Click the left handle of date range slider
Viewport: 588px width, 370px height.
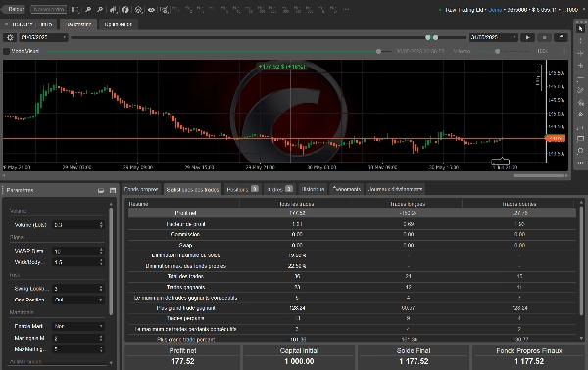[x=428, y=37]
